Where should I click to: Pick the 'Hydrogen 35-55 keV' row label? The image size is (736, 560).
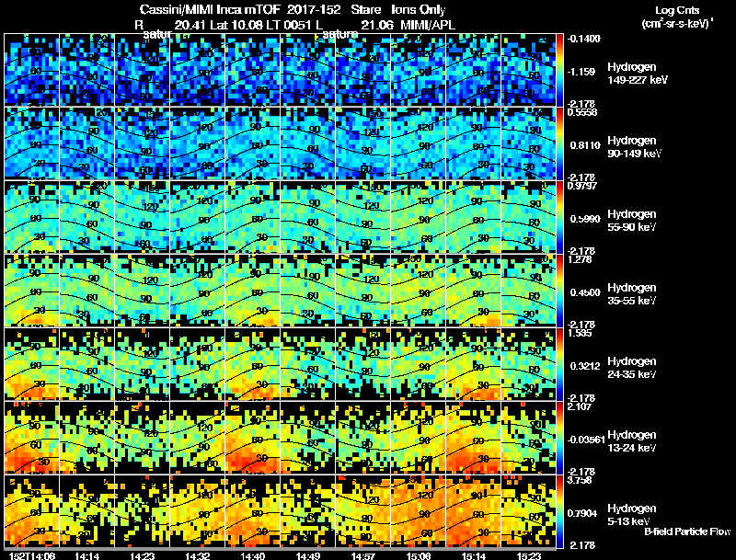632,294
